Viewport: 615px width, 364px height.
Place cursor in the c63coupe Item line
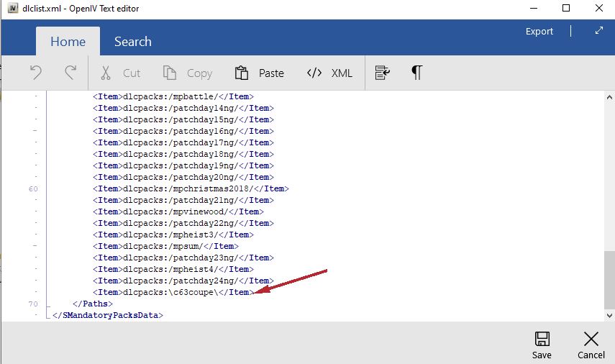click(x=173, y=293)
